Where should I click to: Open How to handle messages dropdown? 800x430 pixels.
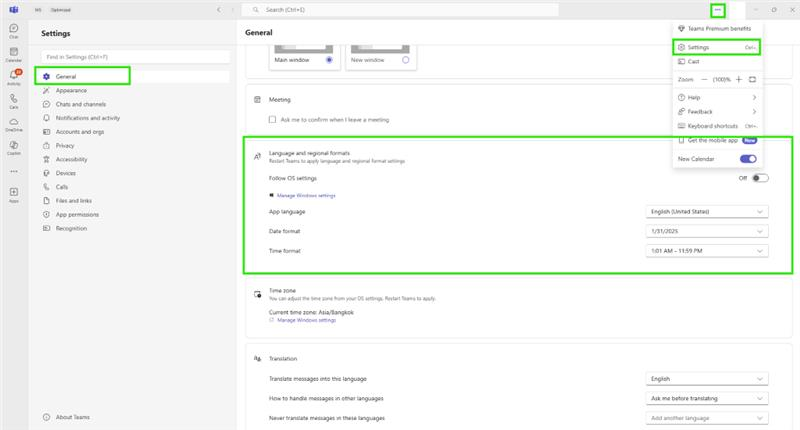point(707,398)
